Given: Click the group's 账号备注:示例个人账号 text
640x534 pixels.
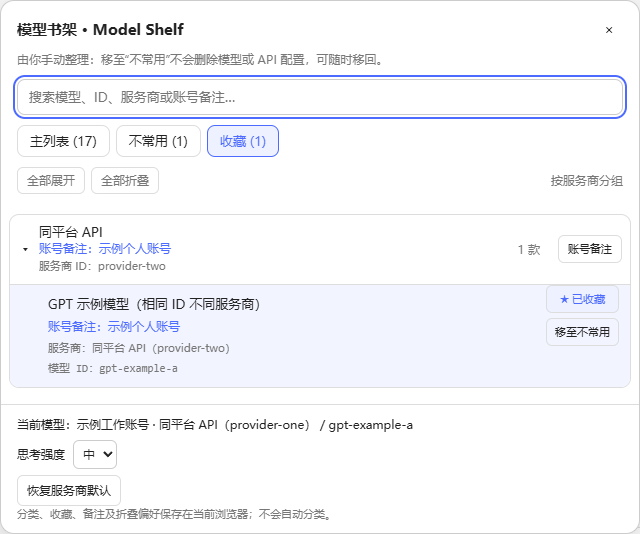Looking at the screenshot, I should [105, 249].
